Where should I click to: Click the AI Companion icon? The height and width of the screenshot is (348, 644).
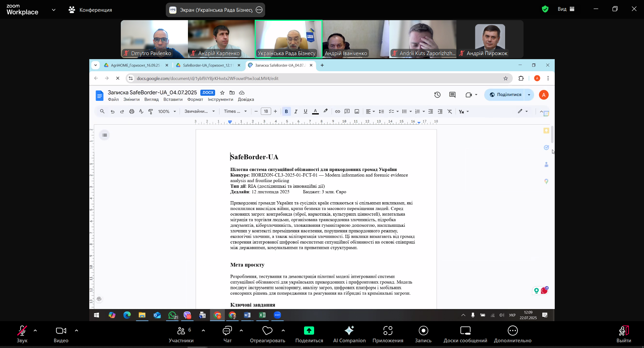click(x=349, y=331)
